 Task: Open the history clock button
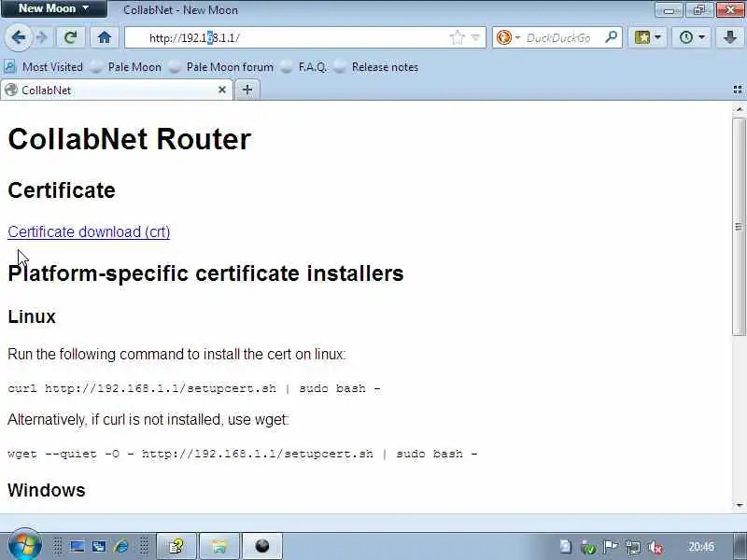pyautogui.click(x=691, y=37)
